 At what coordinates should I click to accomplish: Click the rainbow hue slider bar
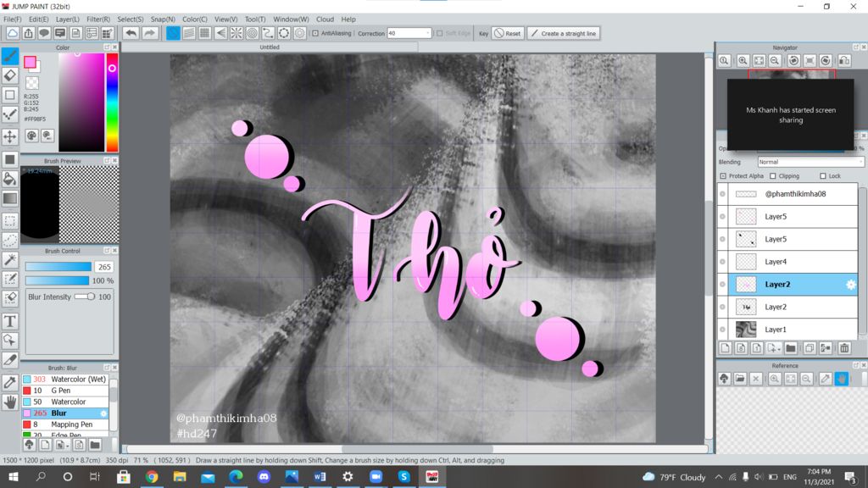112,103
